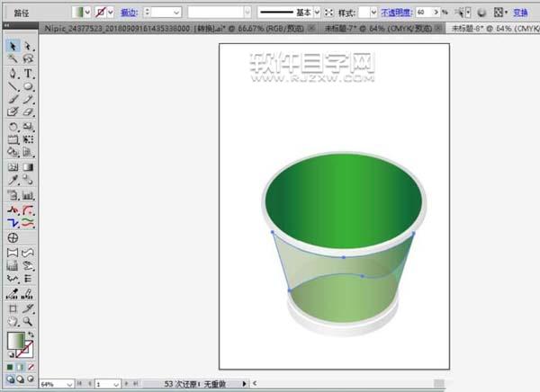
Task: Go to next artboard
Action: [x=126, y=383]
